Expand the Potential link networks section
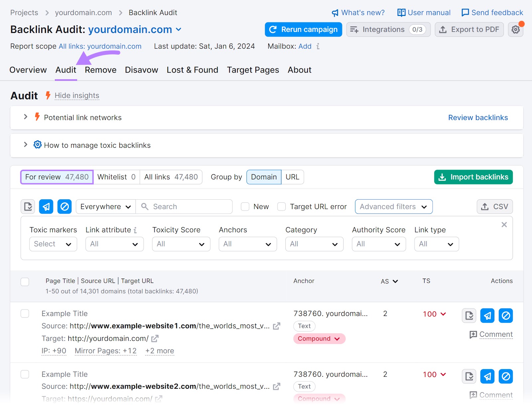This screenshot has width=532, height=409. (x=25, y=117)
